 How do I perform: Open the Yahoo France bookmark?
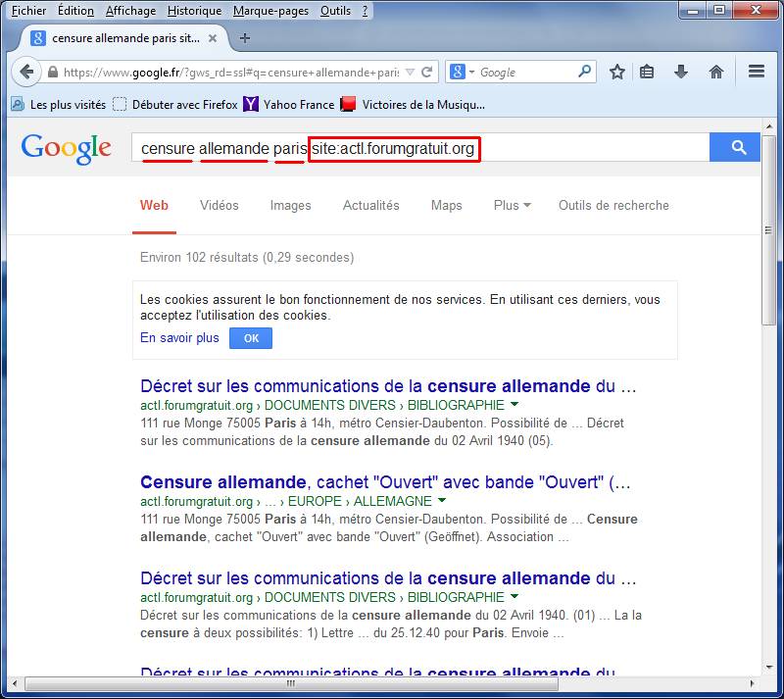289,105
